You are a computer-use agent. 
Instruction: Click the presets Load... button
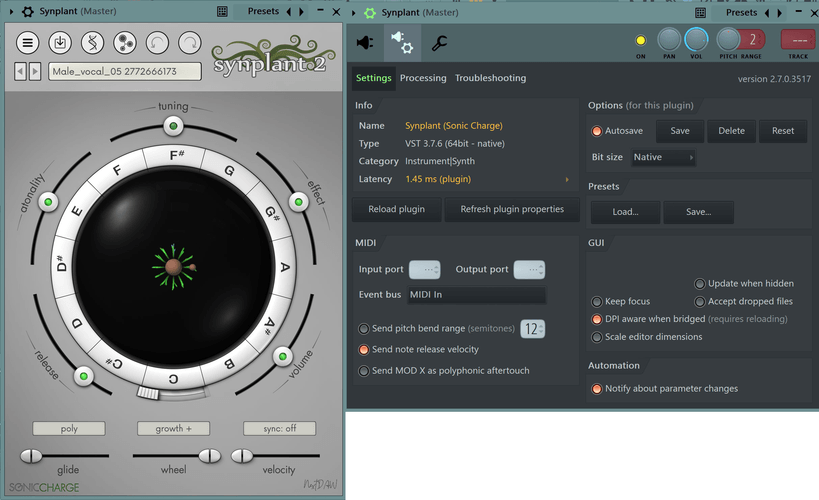pyautogui.click(x=626, y=212)
